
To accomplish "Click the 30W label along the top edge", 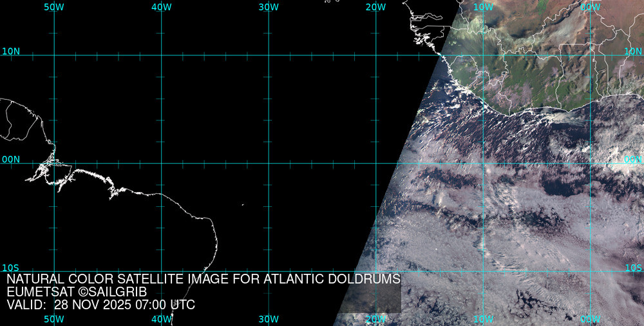I will (268, 6).
